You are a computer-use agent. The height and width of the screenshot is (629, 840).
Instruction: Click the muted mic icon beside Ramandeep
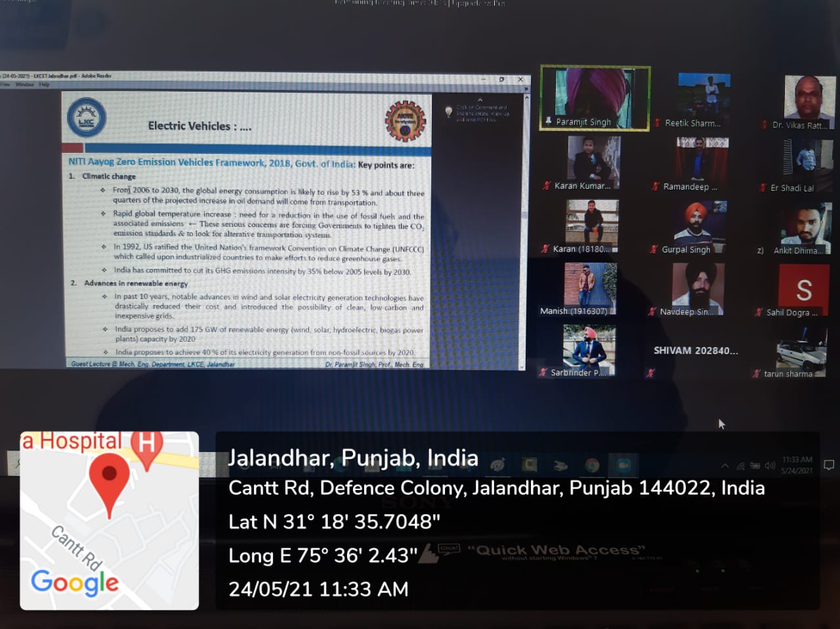click(656, 186)
